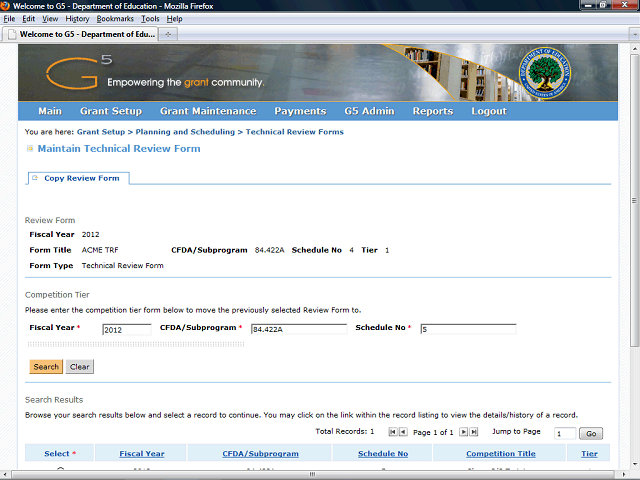Open the Main navigation item
Image resolution: width=640 pixels, height=480 pixels.
tap(50, 111)
